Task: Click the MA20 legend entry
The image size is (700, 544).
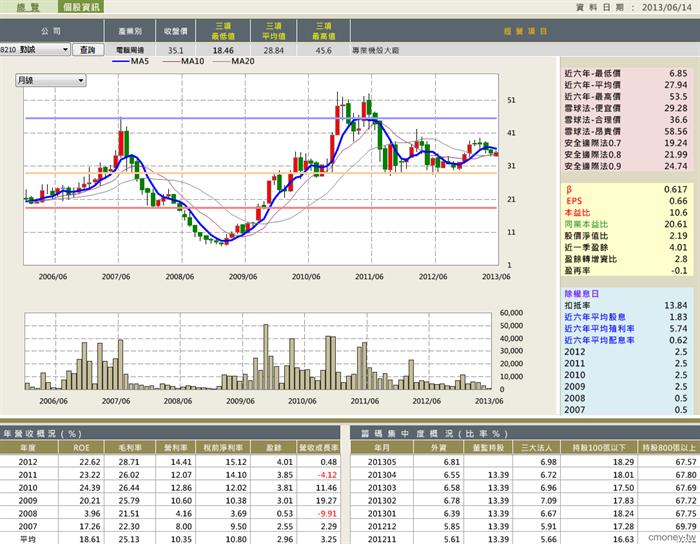Action: tap(234, 61)
